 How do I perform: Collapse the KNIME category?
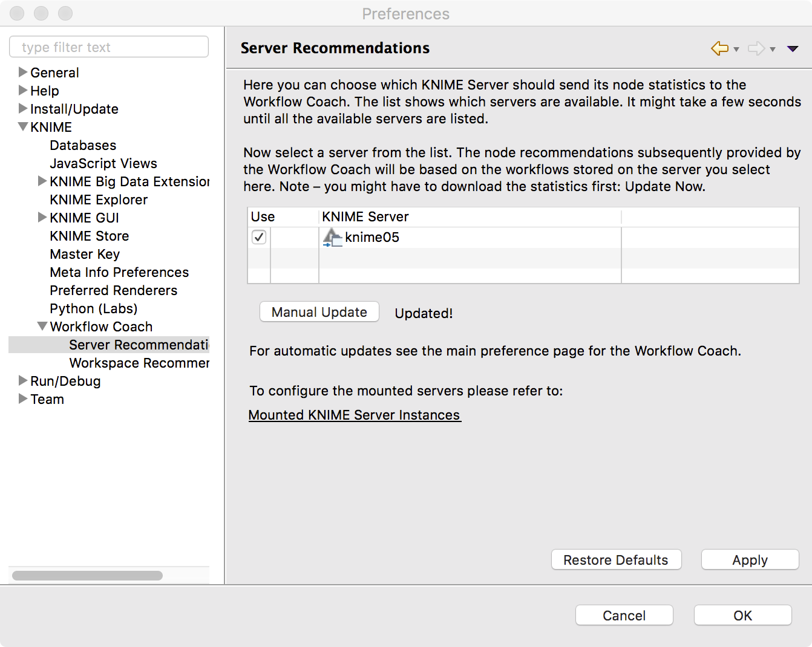click(x=22, y=127)
